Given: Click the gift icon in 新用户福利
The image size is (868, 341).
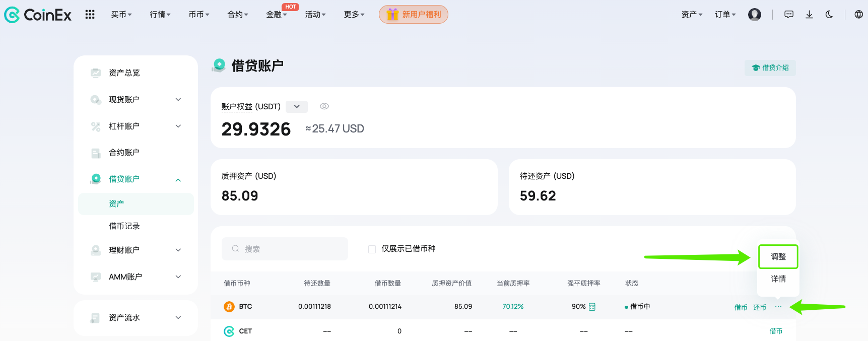Looking at the screenshot, I should pyautogui.click(x=392, y=14).
